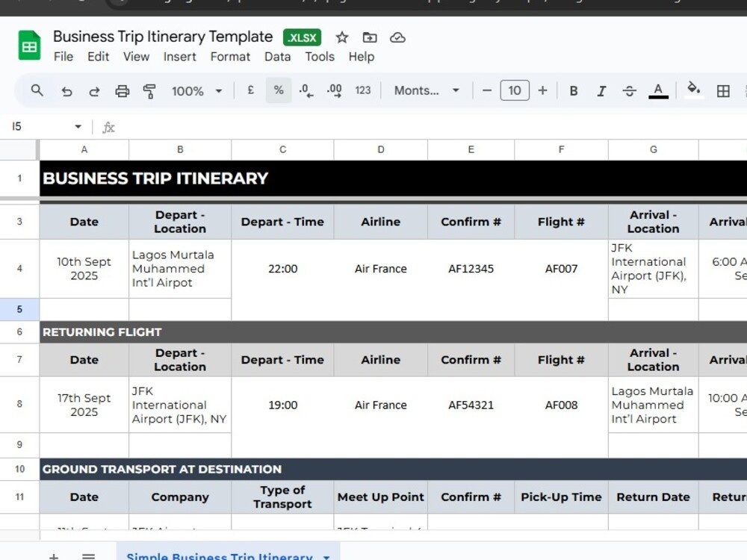Image resolution: width=747 pixels, height=560 pixels.
Task: Open the Format menu
Action: (x=230, y=57)
